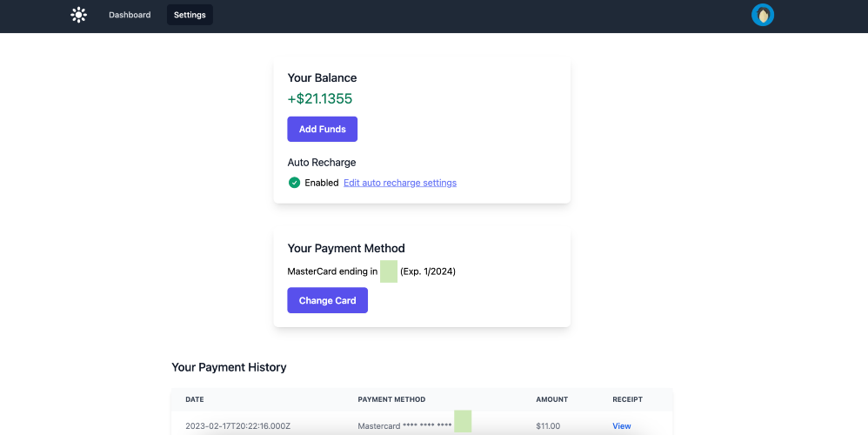Go to the Dashboard tab
Screen dimensions: 868x435
click(x=130, y=15)
